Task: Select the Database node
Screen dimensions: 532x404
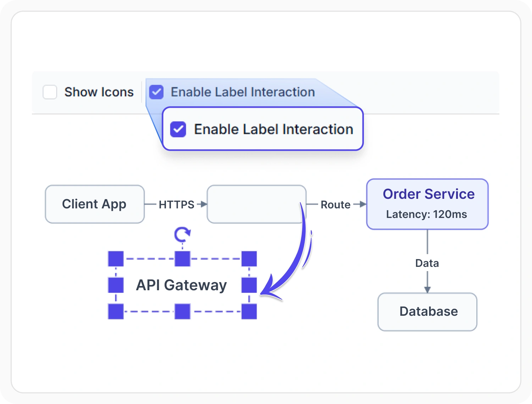Action: pyautogui.click(x=427, y=312)
